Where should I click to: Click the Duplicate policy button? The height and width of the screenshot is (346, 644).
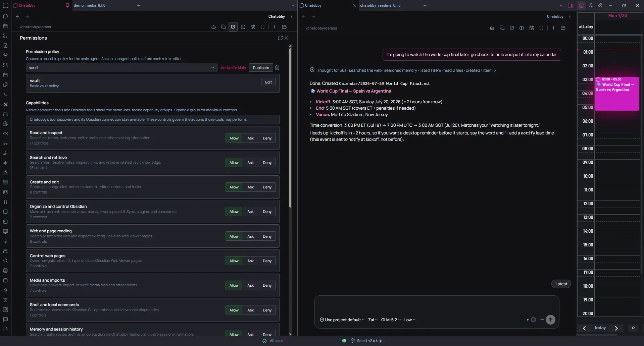pos(261,68)
